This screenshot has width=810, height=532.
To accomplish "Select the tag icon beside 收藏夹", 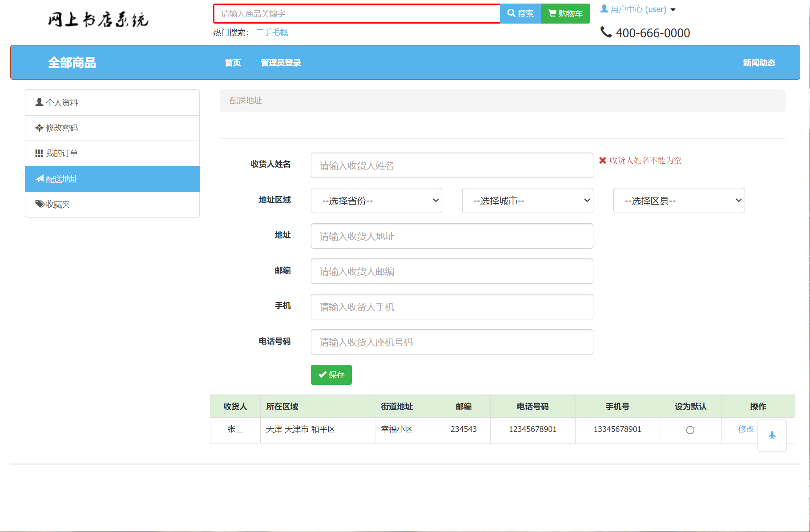I will point(39,204).
